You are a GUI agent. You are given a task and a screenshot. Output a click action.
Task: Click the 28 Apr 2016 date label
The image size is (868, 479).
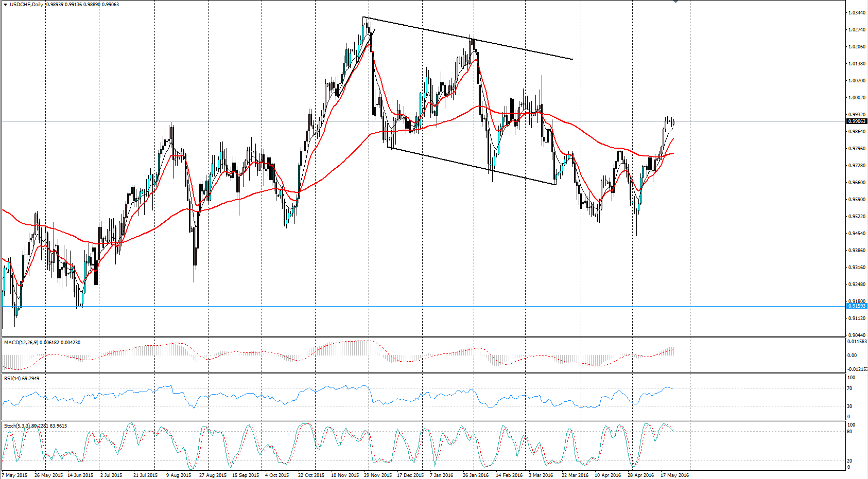pyautogui.click(x=640, y=475)
